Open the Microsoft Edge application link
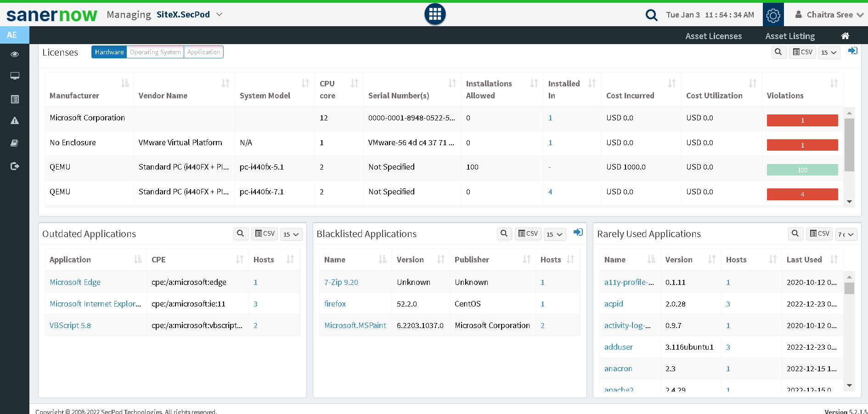868x414 pixels. click(75, 282)
